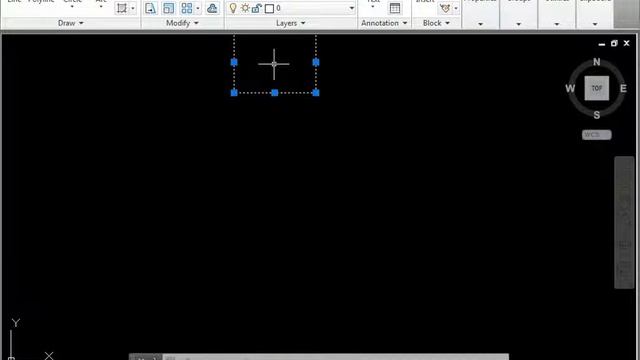
Task: Select the Stretch tool in Modify panel
Action: click(150, 8)
